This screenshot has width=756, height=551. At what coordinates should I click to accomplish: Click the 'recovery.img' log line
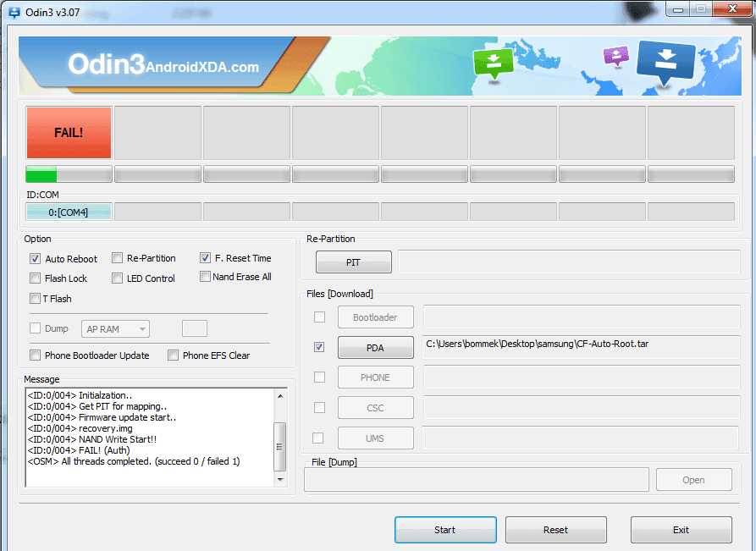(80, 428)
